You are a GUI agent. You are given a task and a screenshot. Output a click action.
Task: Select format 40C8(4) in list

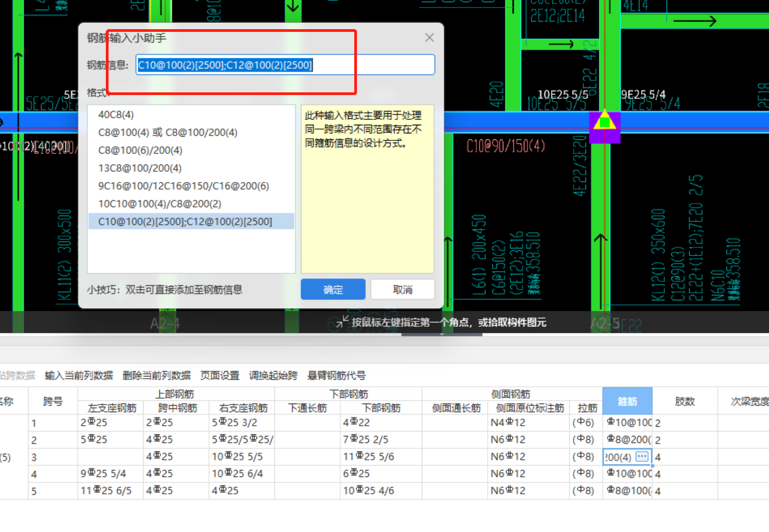coord(191,115)
